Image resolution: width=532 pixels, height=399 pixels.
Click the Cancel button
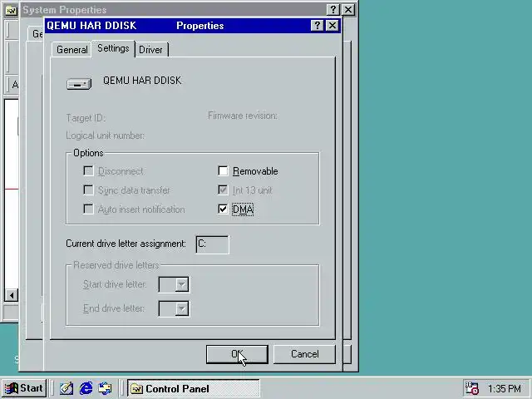[304, 354]
